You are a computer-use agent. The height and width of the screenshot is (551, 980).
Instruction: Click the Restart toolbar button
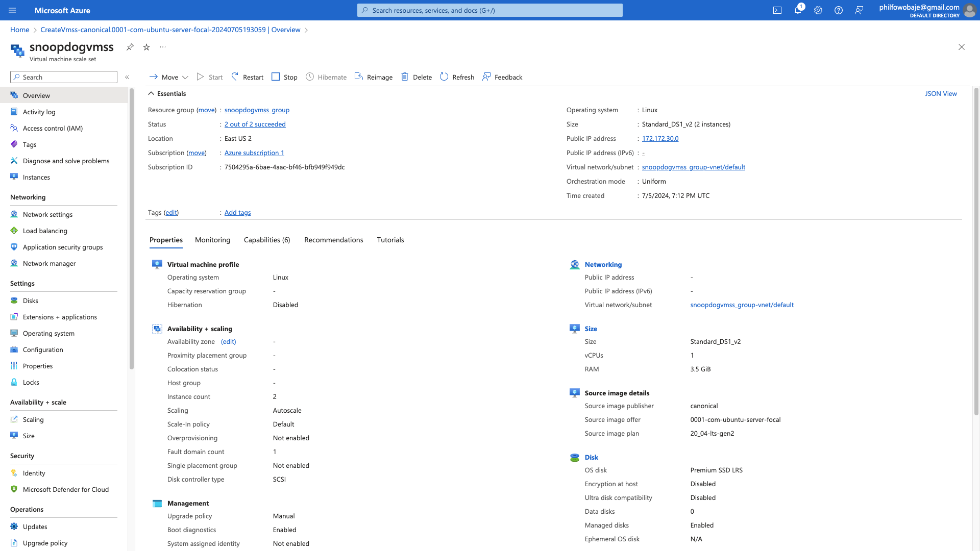248,77
